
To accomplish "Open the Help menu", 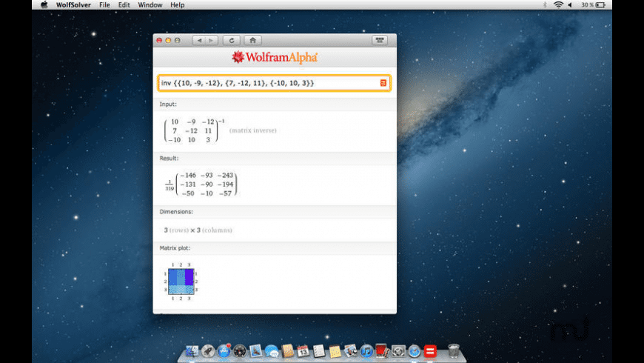I will coord(178,5).
